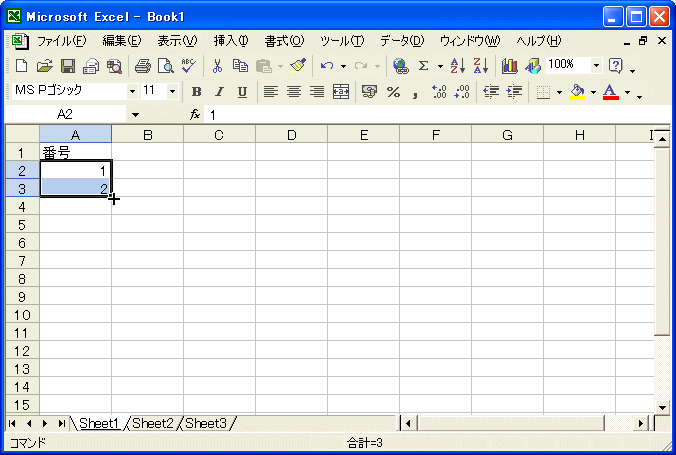The image size is (676, 455).
Task: Open the ファイル(F) menu
Action: (x=61, y=41)
